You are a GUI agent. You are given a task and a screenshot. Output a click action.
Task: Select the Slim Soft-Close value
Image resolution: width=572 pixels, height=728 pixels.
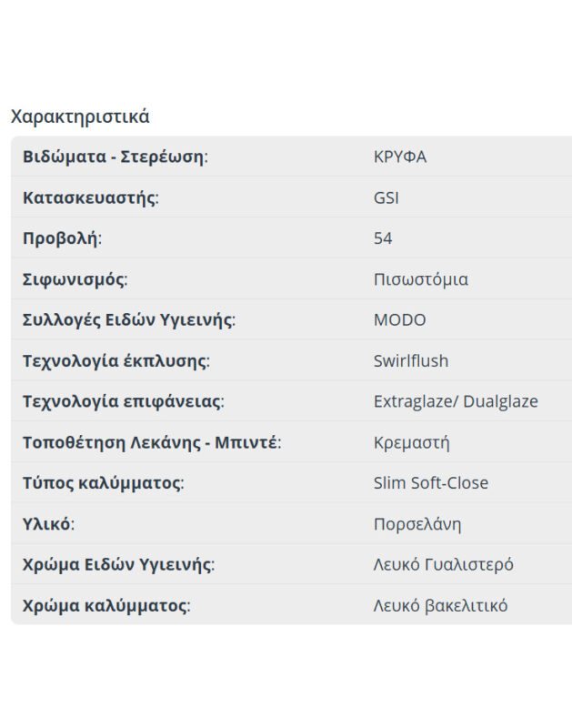[430, 483]
